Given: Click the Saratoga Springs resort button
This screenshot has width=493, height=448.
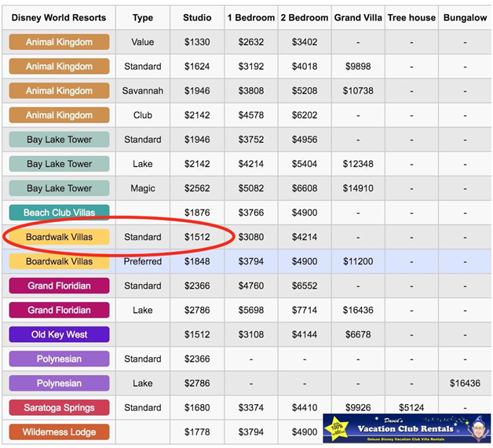Looking at the screenshot, I should click(x=59, y=408).
